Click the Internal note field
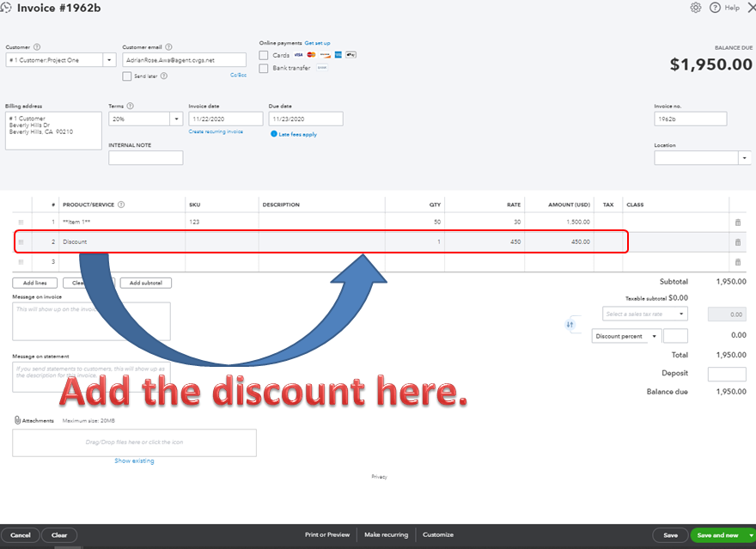The width and height of the screenshot is (756, 549). pyautogui.click(x=145, y=158)
